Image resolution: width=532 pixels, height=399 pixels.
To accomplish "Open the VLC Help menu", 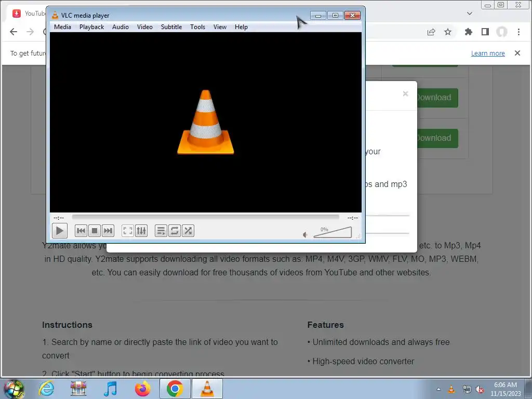I will 241,27.
